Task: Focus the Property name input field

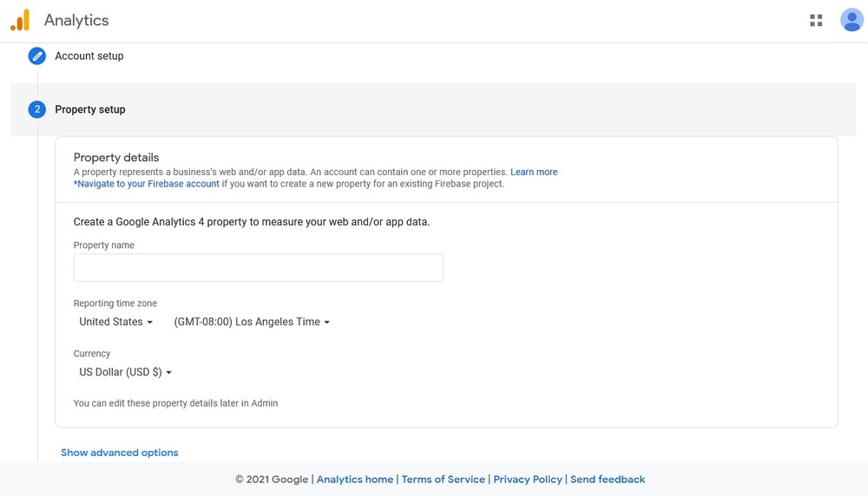Action: (x=259, y=268)
